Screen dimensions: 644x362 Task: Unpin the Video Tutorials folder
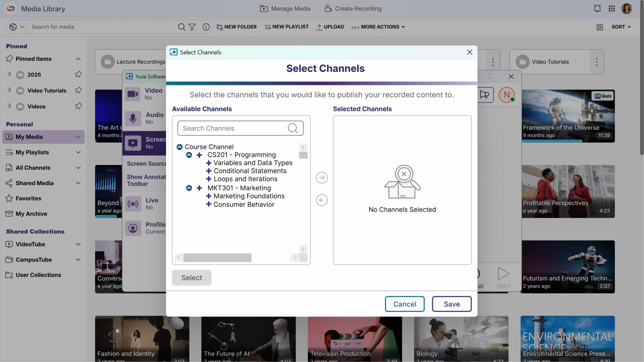tap(78, 90)
